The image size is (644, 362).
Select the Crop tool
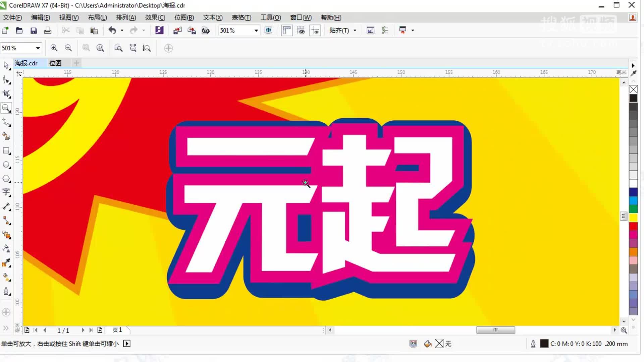point(6,94)
